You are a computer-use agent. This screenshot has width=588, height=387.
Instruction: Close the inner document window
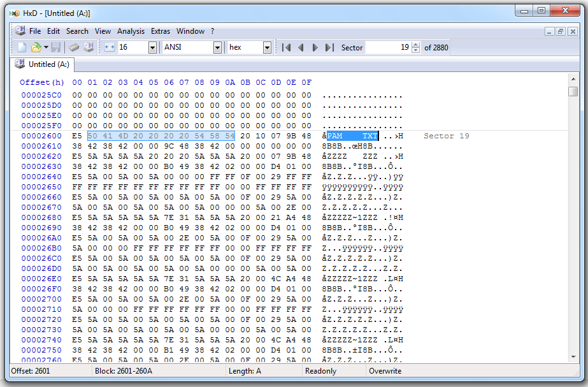click(573, 31)
